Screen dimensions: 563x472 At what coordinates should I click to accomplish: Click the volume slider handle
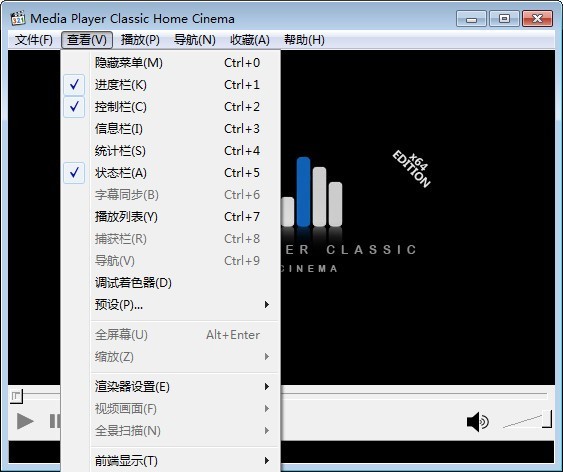547,419
